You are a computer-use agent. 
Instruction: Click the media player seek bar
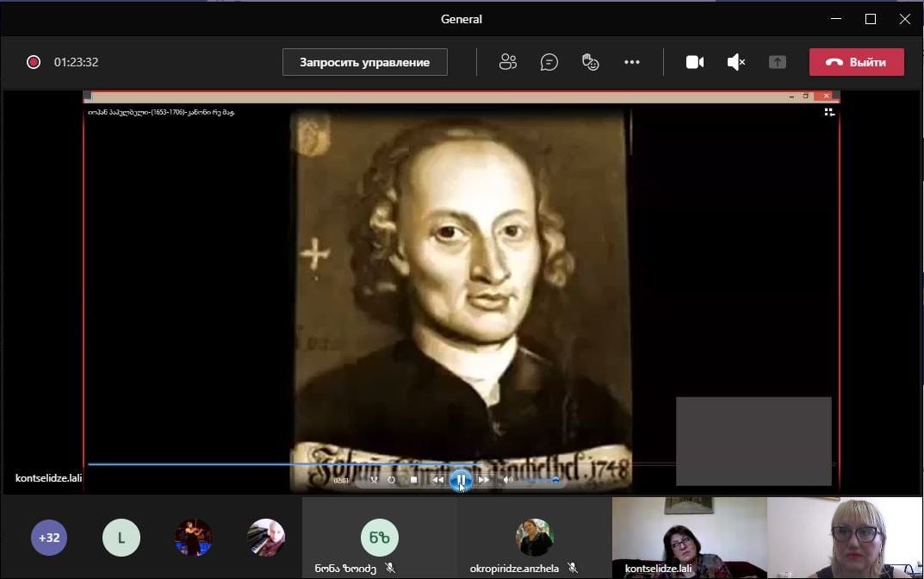tap(461, 464)
